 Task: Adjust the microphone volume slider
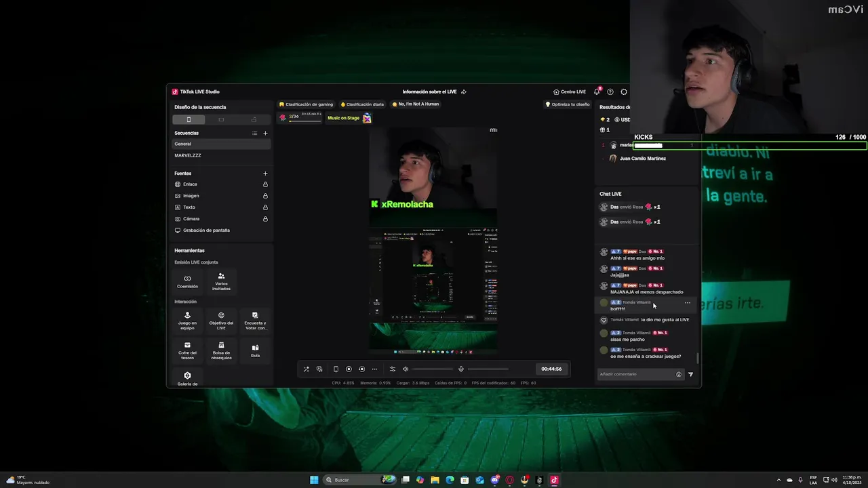tap(488, 369)
